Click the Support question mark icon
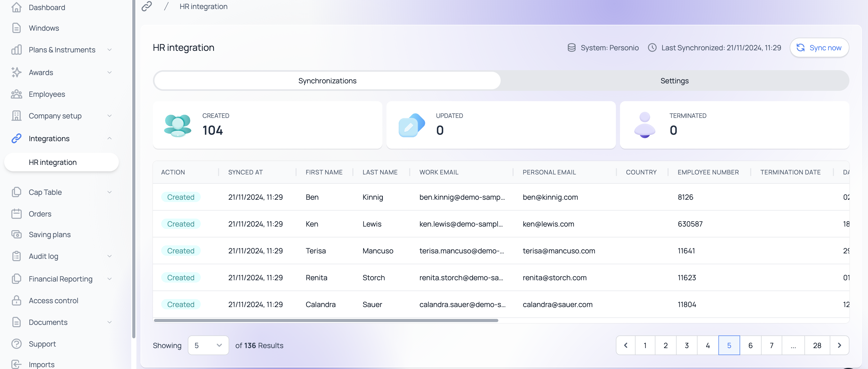Image resolution: width=868 pixels, height=369 pixels. coord(16,344)
